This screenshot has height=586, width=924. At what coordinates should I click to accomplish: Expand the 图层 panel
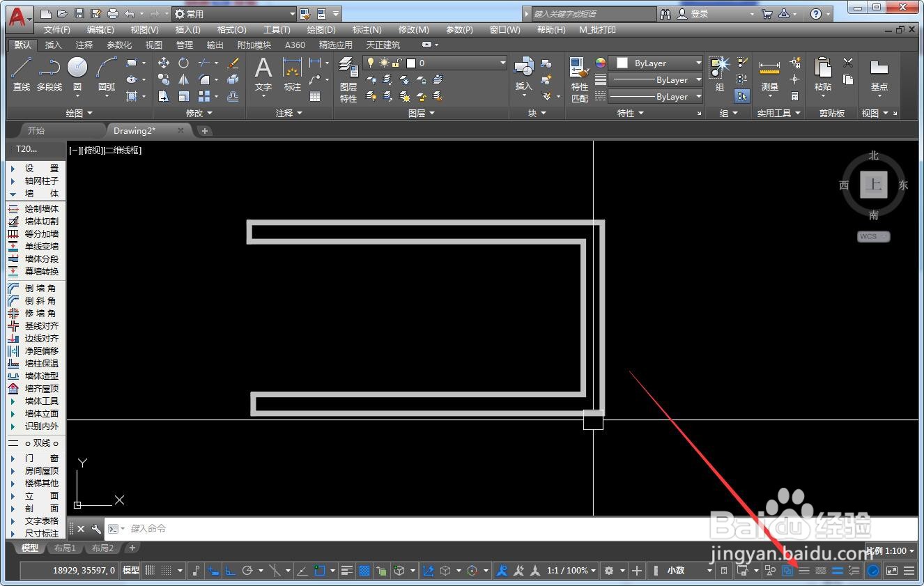[x=422, y=113]
